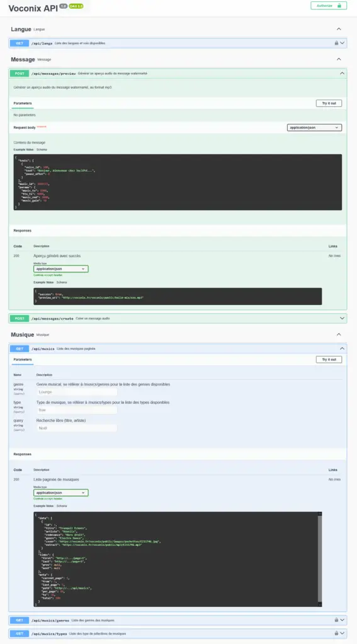Expand the GET /api/langs operation arrow

pyautogui.click(x=342, y=43)
